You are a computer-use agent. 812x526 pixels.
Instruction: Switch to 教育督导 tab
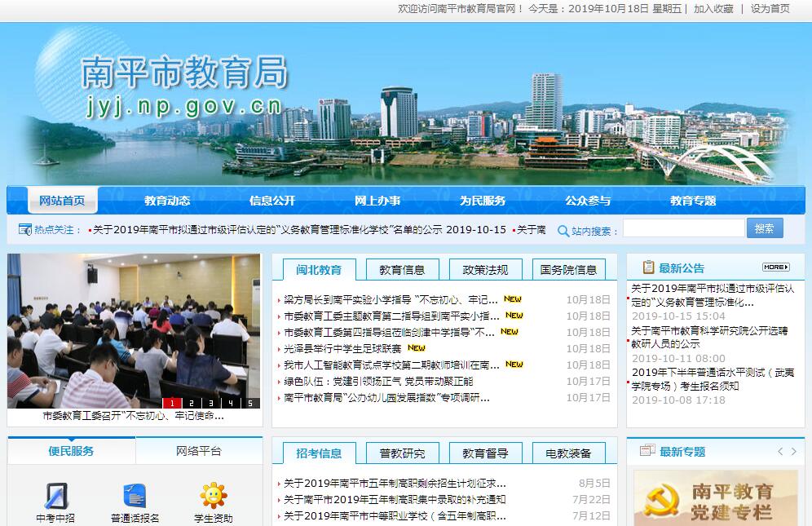485,453
